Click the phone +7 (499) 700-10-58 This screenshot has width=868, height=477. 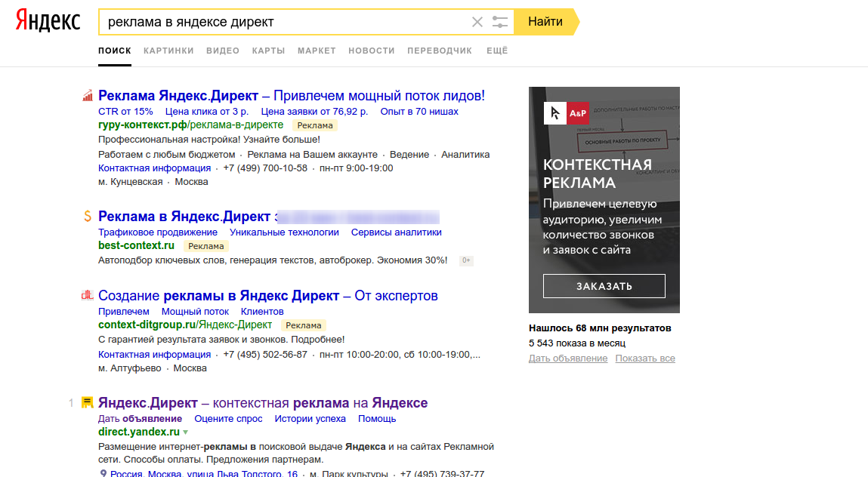[265, 168]
